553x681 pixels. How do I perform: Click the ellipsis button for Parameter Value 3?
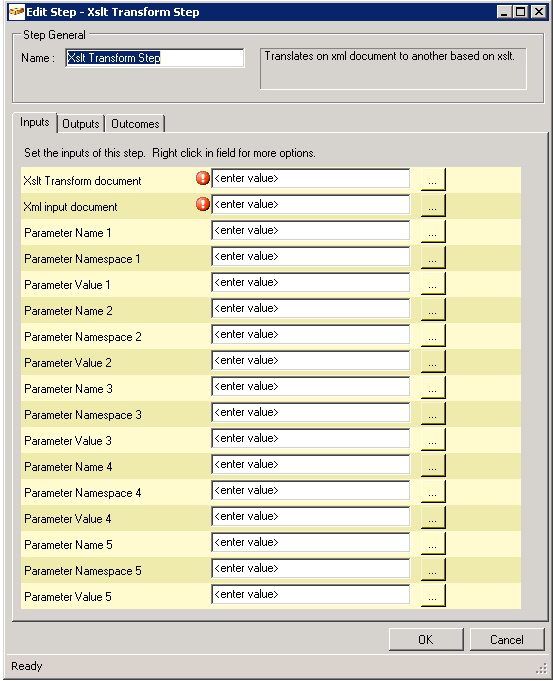click(x=433, y=439)
